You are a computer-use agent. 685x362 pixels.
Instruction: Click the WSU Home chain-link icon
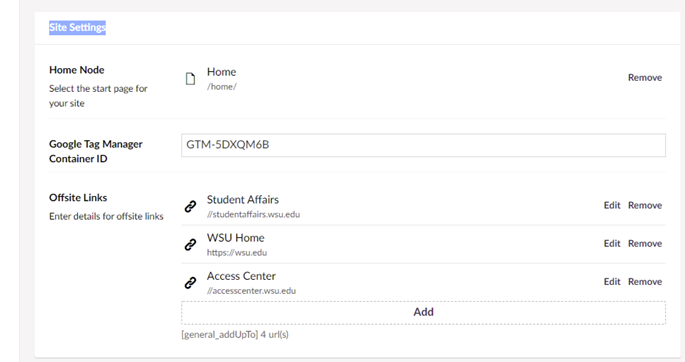(190, 245)
